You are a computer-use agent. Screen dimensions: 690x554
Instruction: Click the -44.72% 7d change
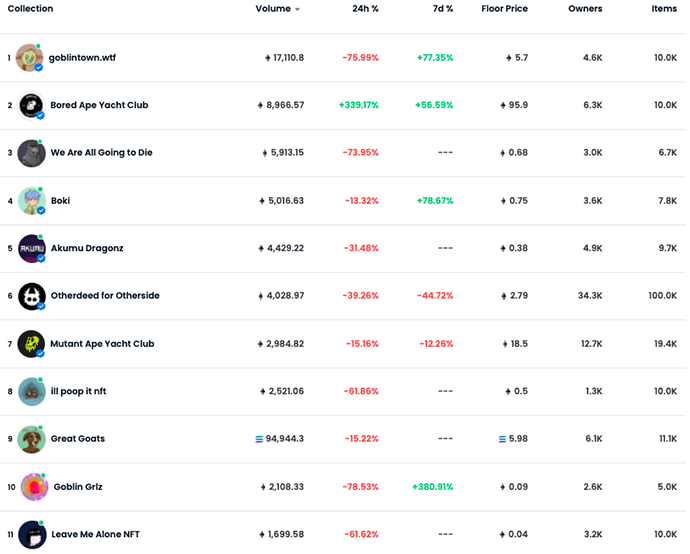click(435, 296)
